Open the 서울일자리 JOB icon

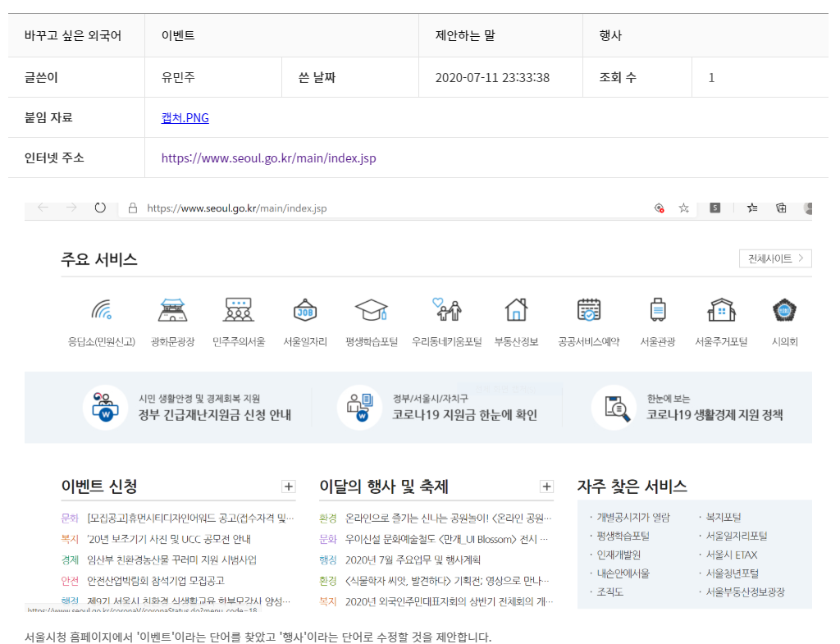tap(305, 311)
